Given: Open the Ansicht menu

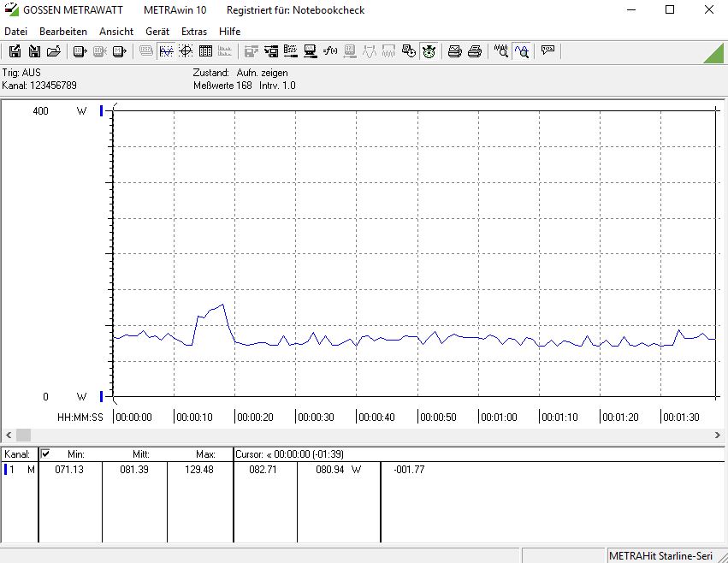Looking at the screenshot, I should (116, 32).
